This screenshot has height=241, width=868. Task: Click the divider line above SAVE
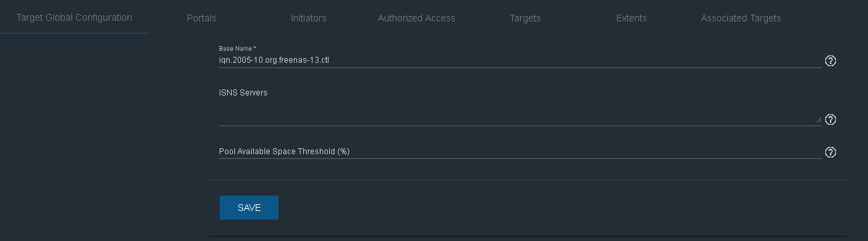click(529, 180)
